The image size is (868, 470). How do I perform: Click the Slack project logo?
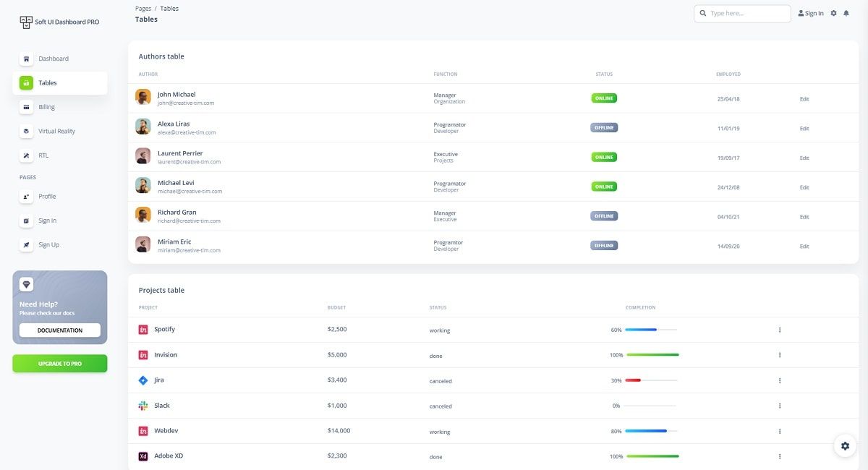pos(144,405)
